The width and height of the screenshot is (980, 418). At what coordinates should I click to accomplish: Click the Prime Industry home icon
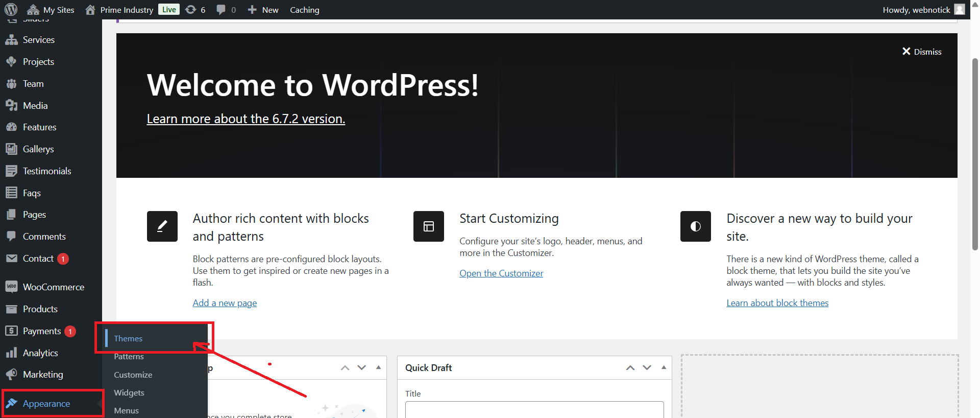click(90, 10)
